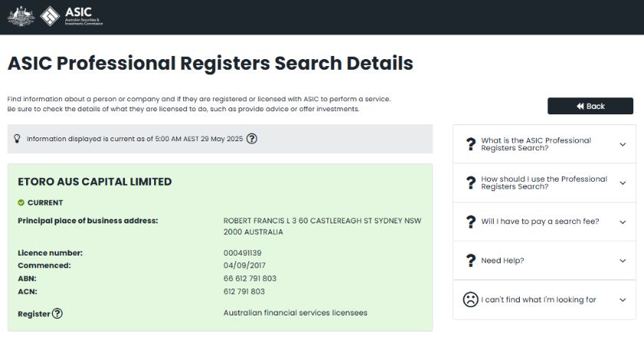This screenshot has width=644, height=363.
Task: Click the question mark icon beside the search fee question
Action: tap(471, 222)
